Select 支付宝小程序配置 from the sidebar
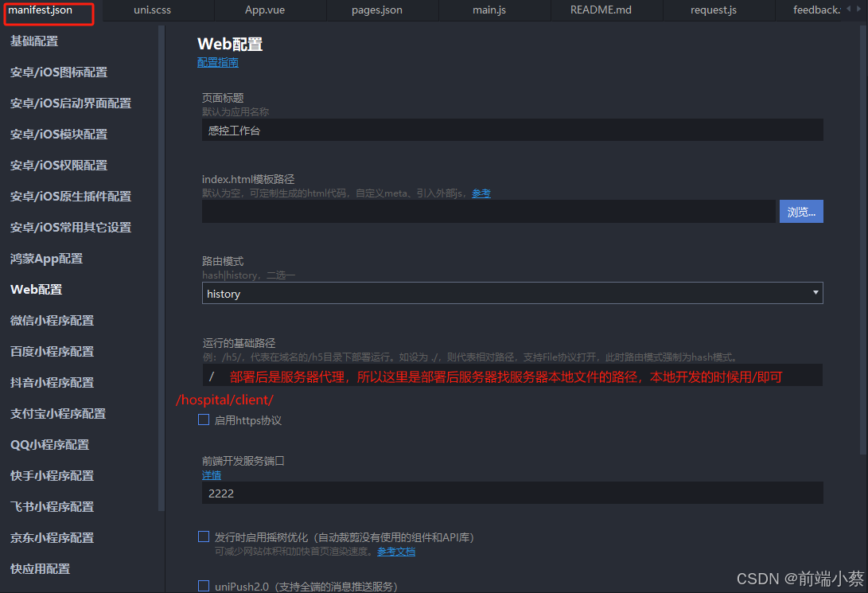This screenshot has width=868, height=593. tap(54, 413)
